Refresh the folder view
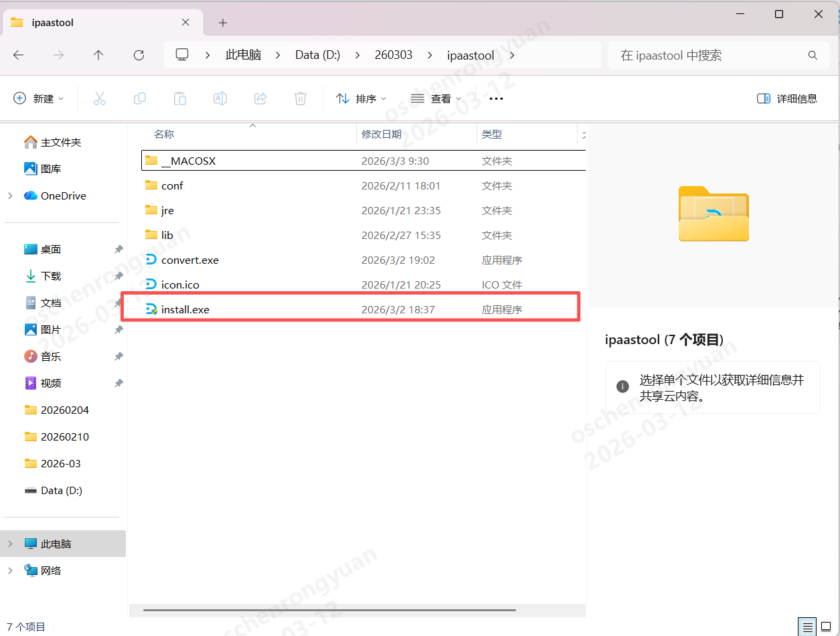 (139, 55)
